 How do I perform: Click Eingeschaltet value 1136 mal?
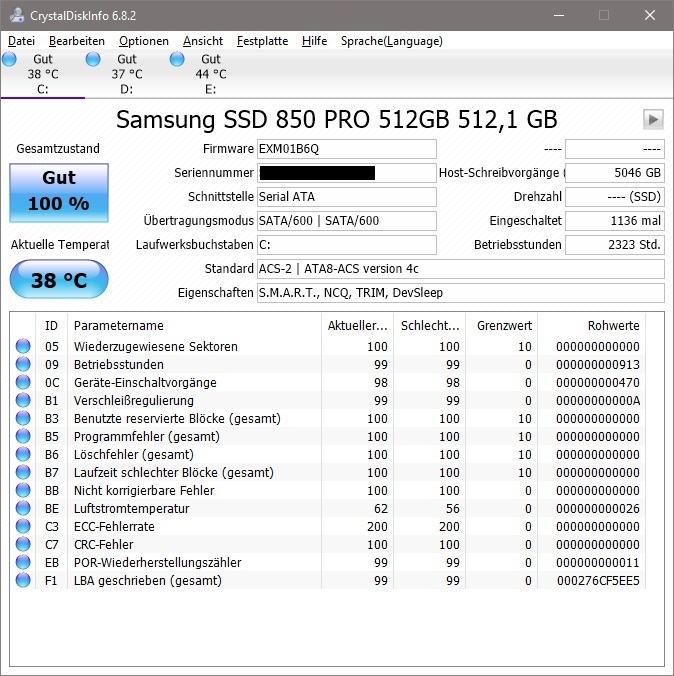(x=614, y=221)
